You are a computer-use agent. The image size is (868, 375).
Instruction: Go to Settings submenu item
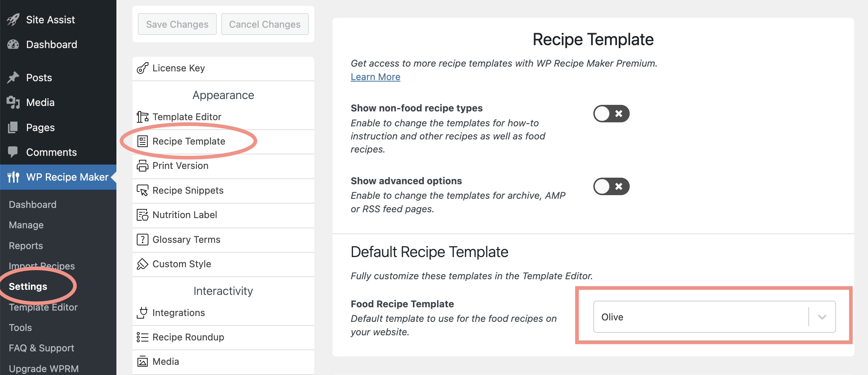(x=28, y=287)
